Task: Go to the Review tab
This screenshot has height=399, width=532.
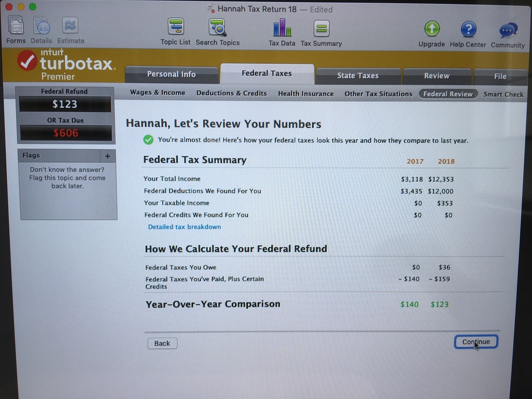Action: (437, 76)
